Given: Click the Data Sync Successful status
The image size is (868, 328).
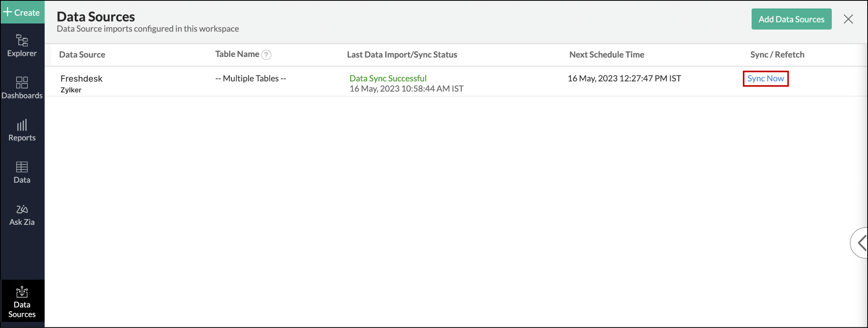Looking at the screenshot, I should 388,78.
